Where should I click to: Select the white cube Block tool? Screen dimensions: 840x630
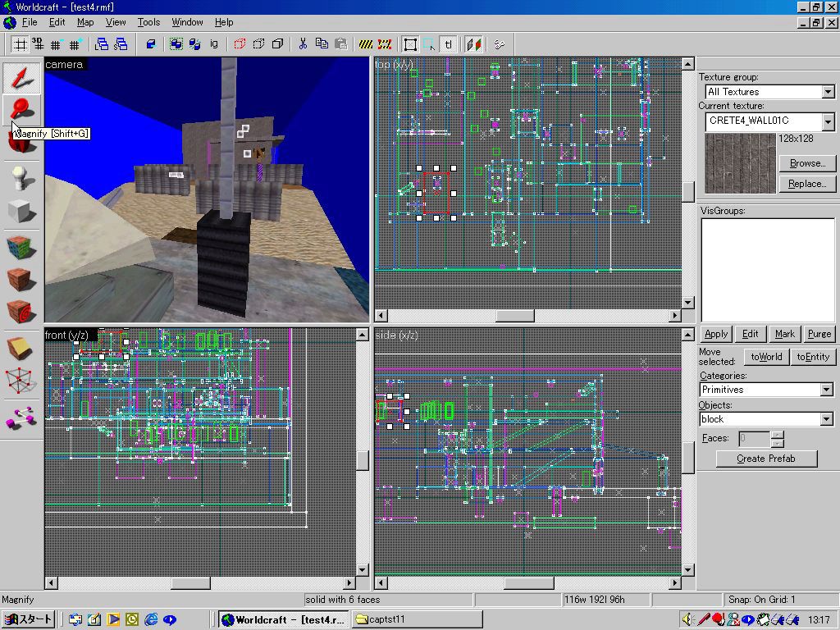click(x=21, y=211)
